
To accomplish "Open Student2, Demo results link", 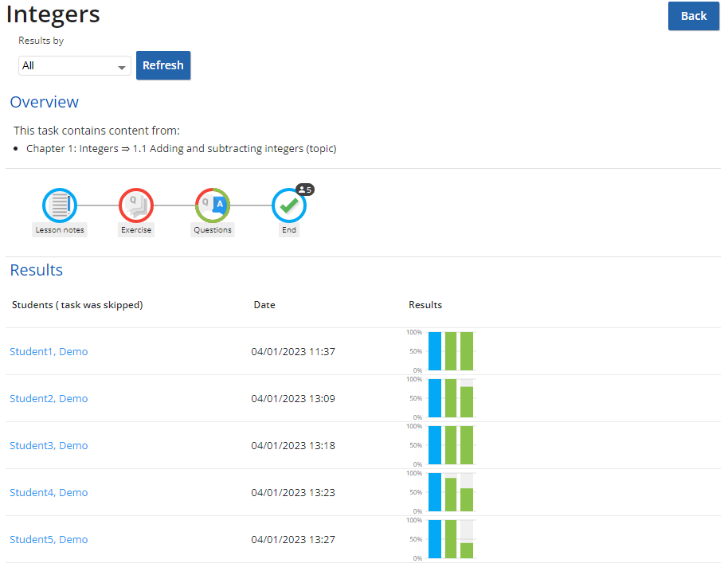I will [49, 399].
